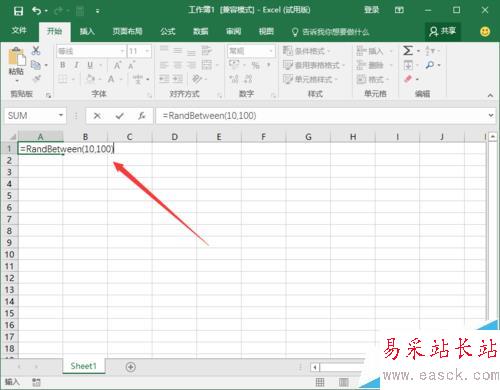The width and height of the screenshot is (500, 390).
Task: Decrease font size with the smaller A icon
Action: (132, 65)
